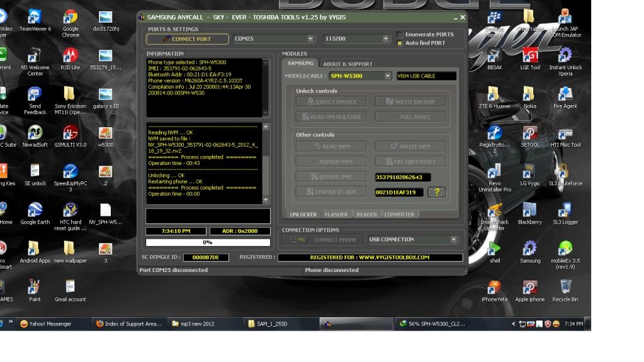Screen dimensions: 644x362
Task: Click the CONNECT PORT button
Action: click(x=188, y=39)
